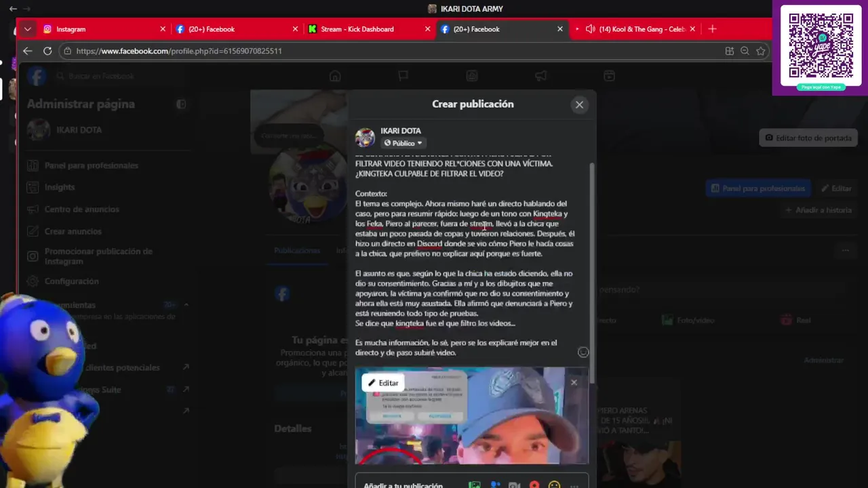Screen dimensions: 868x488
Task: Open a new browser tab
Action: point(712,29)
